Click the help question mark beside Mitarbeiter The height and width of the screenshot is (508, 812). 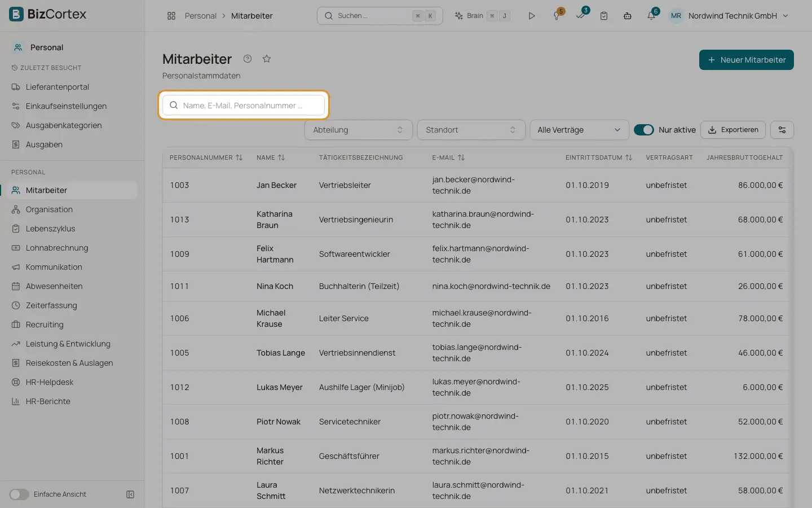pos(248,59)
